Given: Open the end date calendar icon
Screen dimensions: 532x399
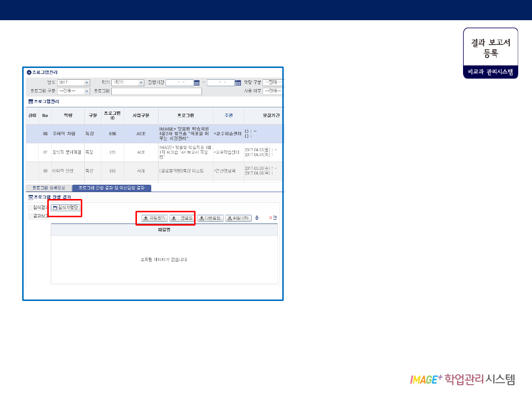Looking at the screenshot, I should tap(238, 83).
